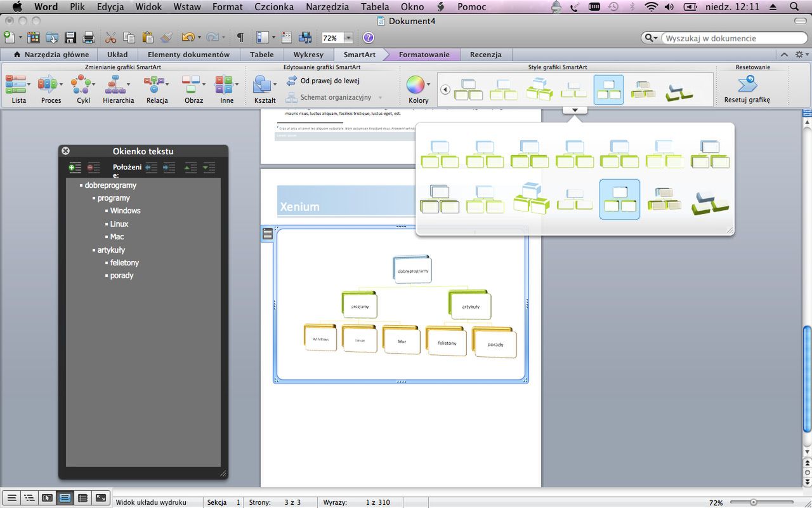Viewport: 812px width, 508px height.
Task: Collapse the SmartArt styles gallery arrow
Action: (x=575, y=110)
